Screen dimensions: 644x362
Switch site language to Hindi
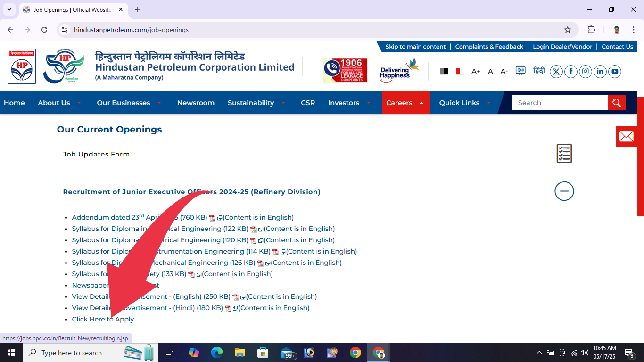coord(539,71)
